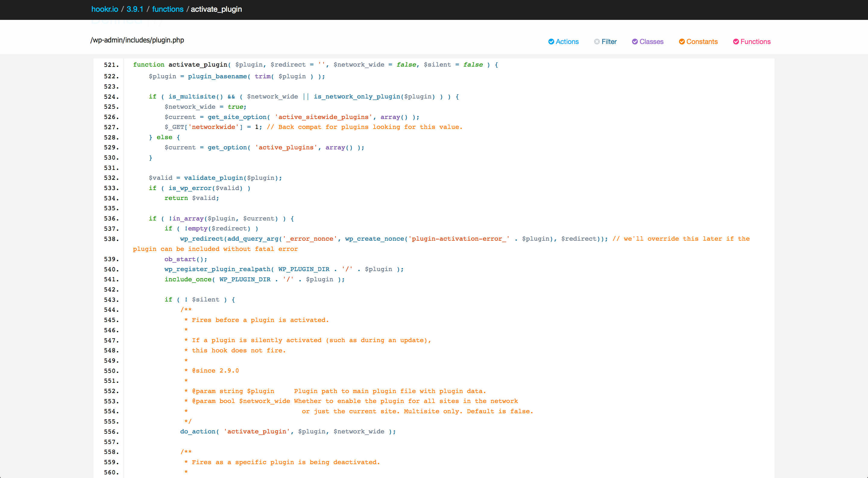The height and width of the screenshot is (478, 868).
Task: Disable the Constants toggle text label
Action: 702,42
